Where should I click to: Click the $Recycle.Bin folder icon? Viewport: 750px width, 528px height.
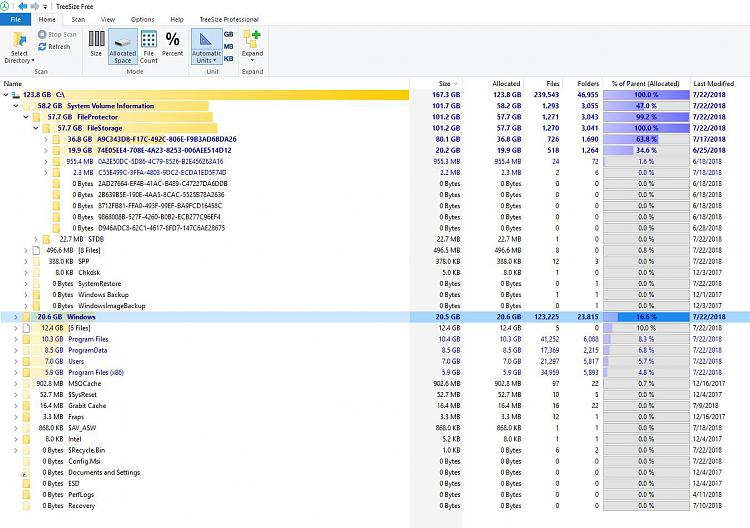click(x=26, y=450)
